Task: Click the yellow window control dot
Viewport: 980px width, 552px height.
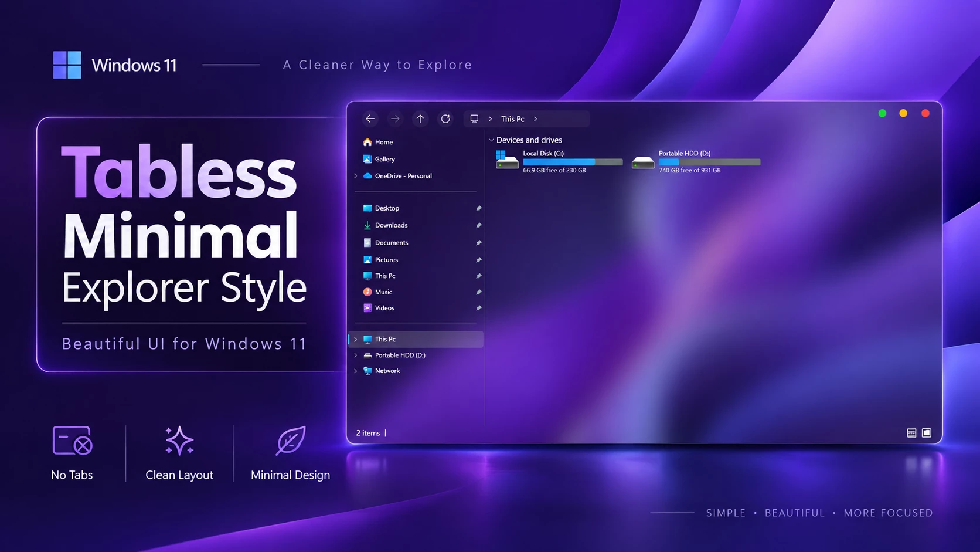Action: click(903, 113)
